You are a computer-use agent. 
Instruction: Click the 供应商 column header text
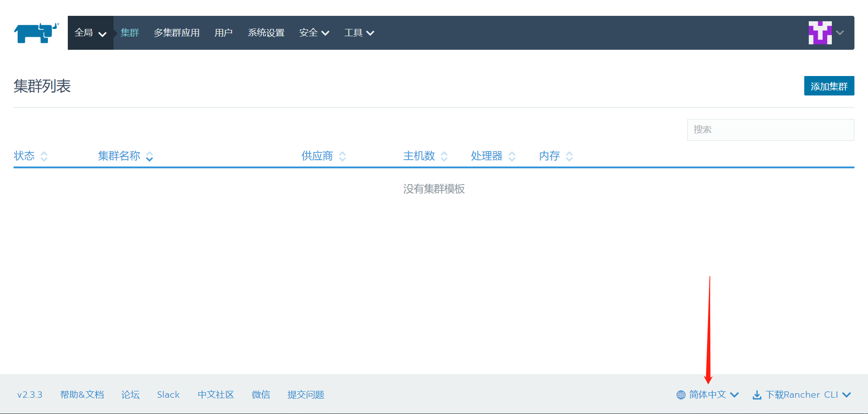click(x=317, y=156)
